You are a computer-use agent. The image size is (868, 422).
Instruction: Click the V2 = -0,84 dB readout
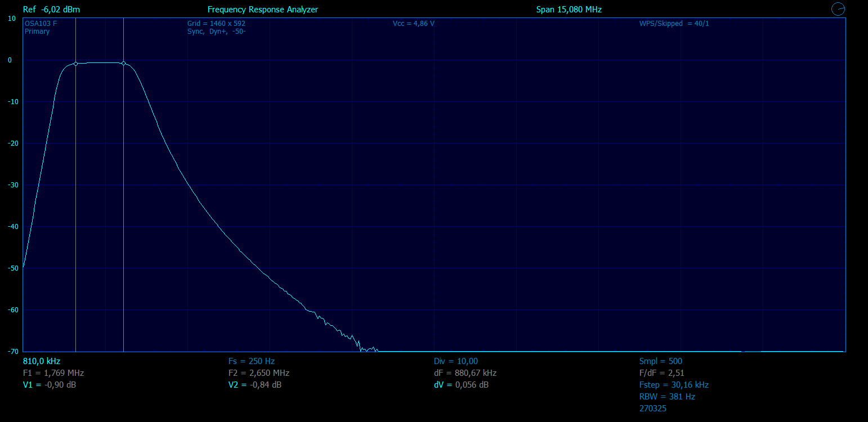click(255, 385)
